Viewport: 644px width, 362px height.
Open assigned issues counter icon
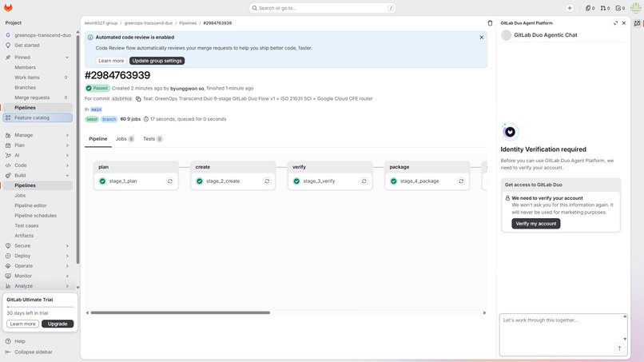tap(590, 8)
